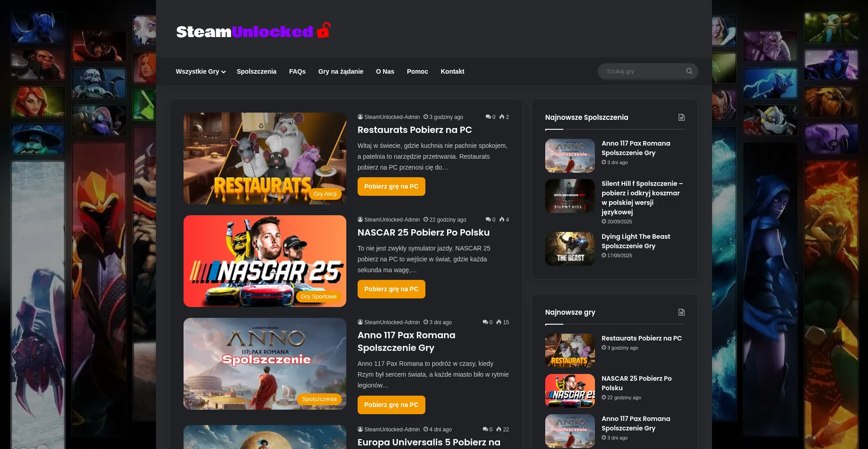
Task: Select the Spolszczenia badge on Anno thumbnail
Action: point(319,399)
